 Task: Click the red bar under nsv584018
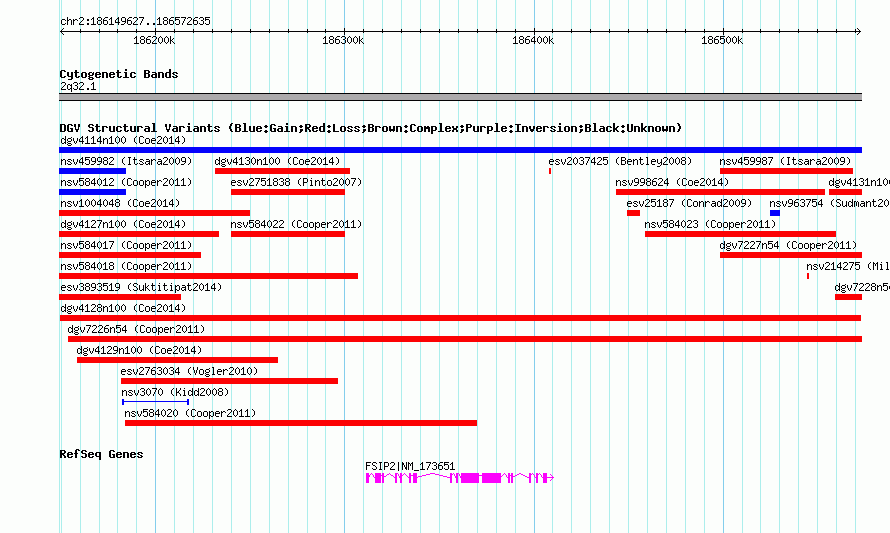coord(208,276)
